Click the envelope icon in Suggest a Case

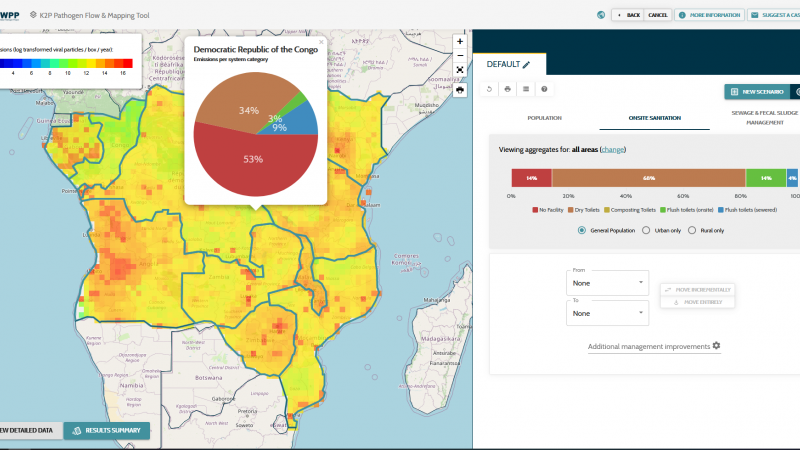coord(755,15)
